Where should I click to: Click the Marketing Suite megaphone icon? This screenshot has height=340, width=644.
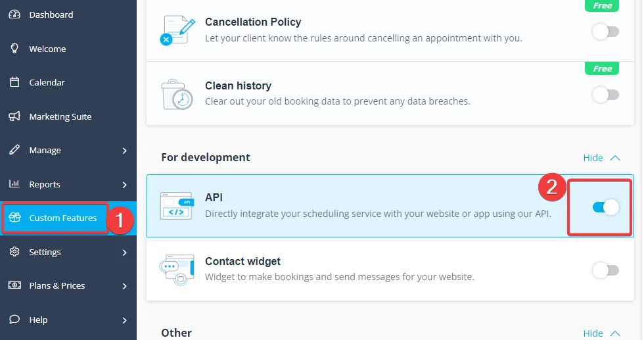pos(14,116)
